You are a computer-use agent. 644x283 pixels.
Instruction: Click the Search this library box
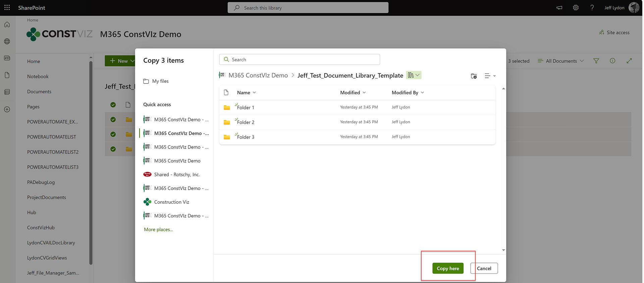308,8
